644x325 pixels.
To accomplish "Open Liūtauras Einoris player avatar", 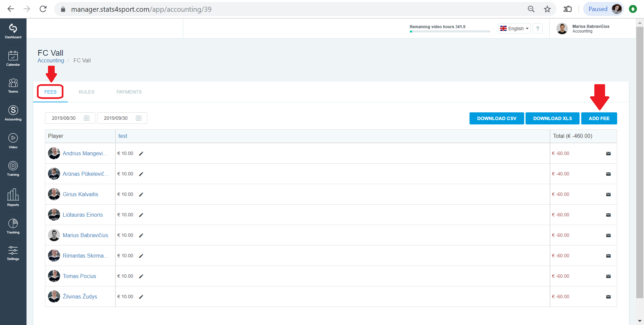I will pos(54,215).
